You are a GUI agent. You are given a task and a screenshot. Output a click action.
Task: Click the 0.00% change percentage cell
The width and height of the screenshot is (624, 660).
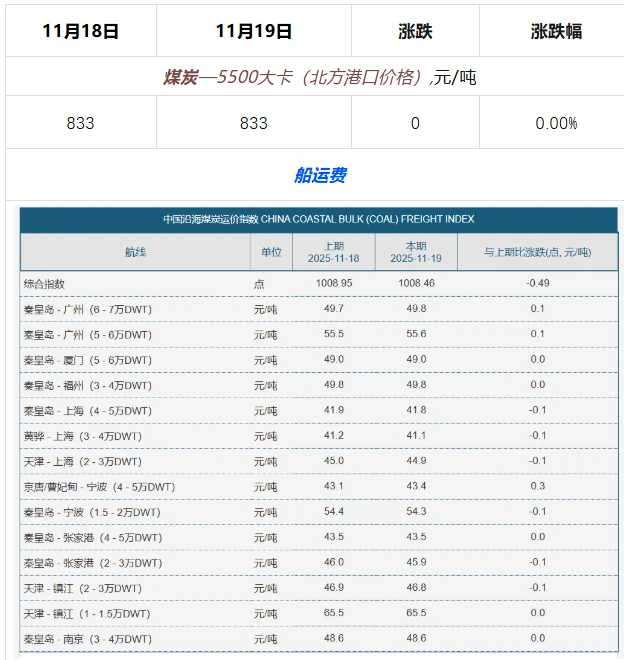[556, 123]
